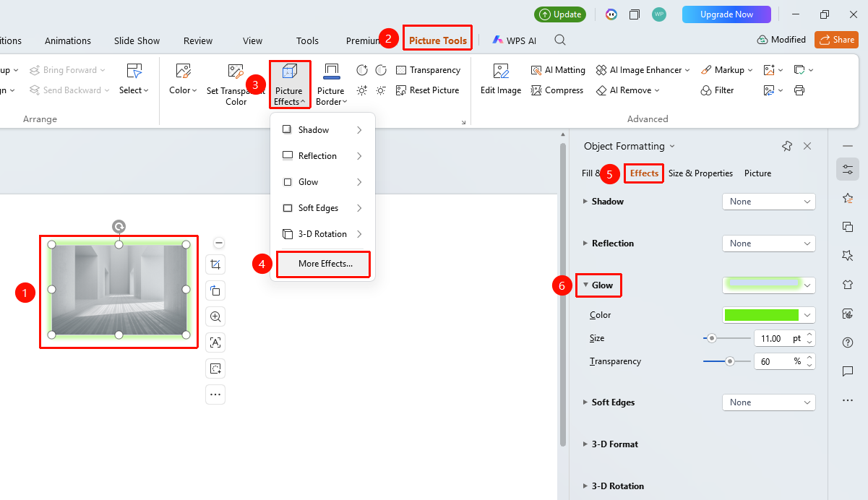Click the Compress picture icon
This screenshot has width=868, height=500.
point(536,90)
